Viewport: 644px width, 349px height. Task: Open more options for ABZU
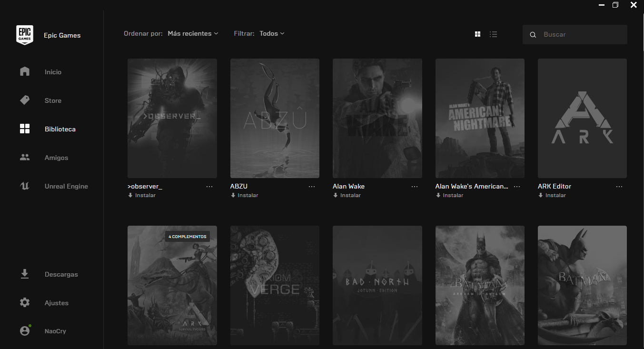pos(312,187)
